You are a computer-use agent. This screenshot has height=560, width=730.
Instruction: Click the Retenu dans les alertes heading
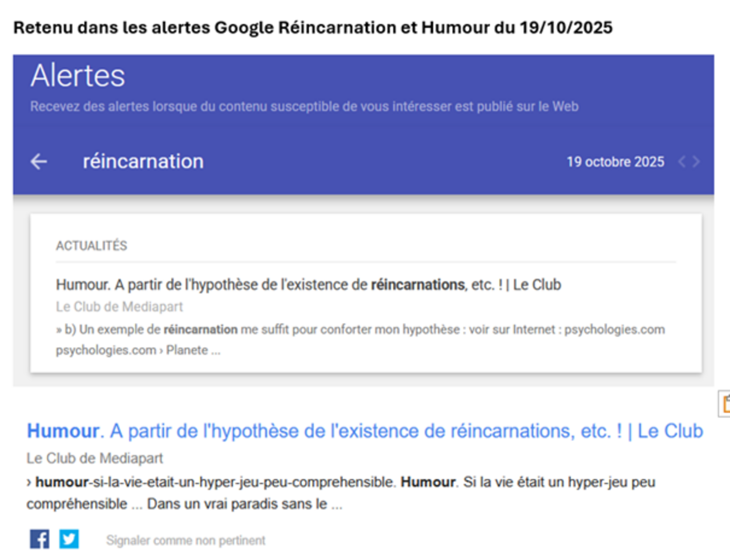313,27
